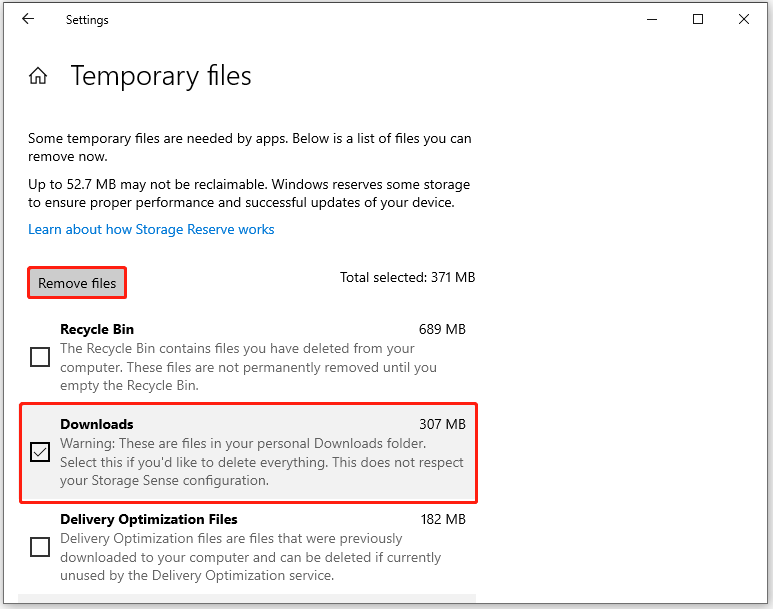
Task: Select the Delivery Optimization Files title
Action: (x=149, y=519)
